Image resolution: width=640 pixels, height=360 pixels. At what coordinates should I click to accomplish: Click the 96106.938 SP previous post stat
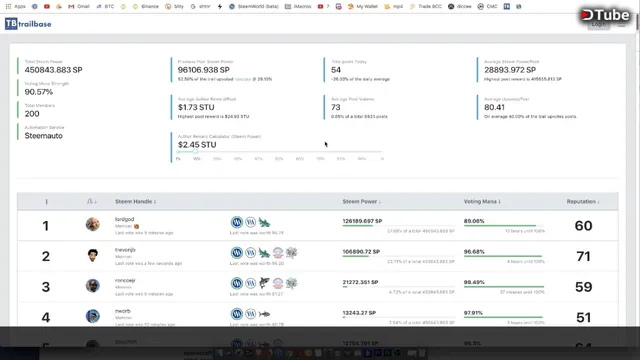pos(203,70)
